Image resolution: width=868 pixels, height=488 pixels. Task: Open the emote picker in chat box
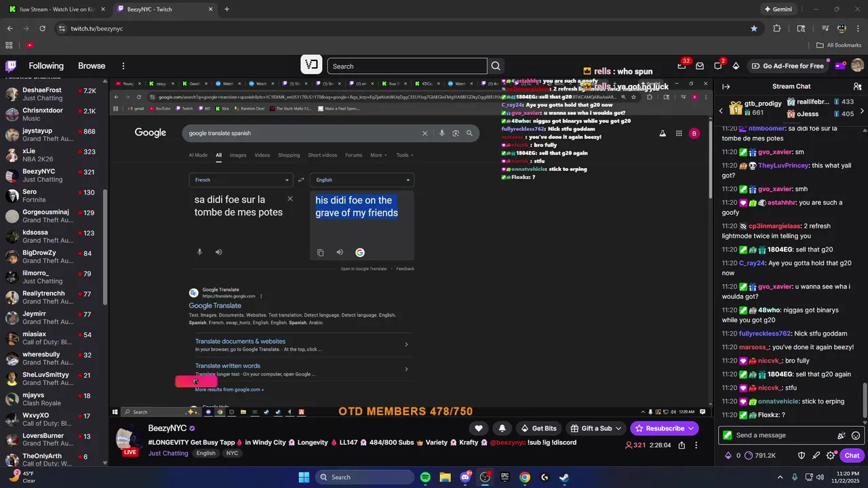(856, 436)
